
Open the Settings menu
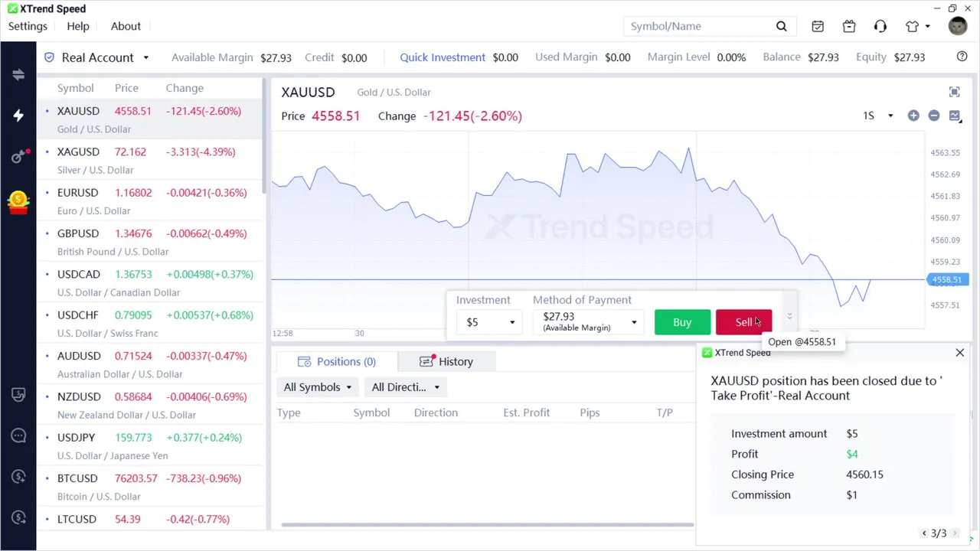pyautogui.click(x=28, y=26)
